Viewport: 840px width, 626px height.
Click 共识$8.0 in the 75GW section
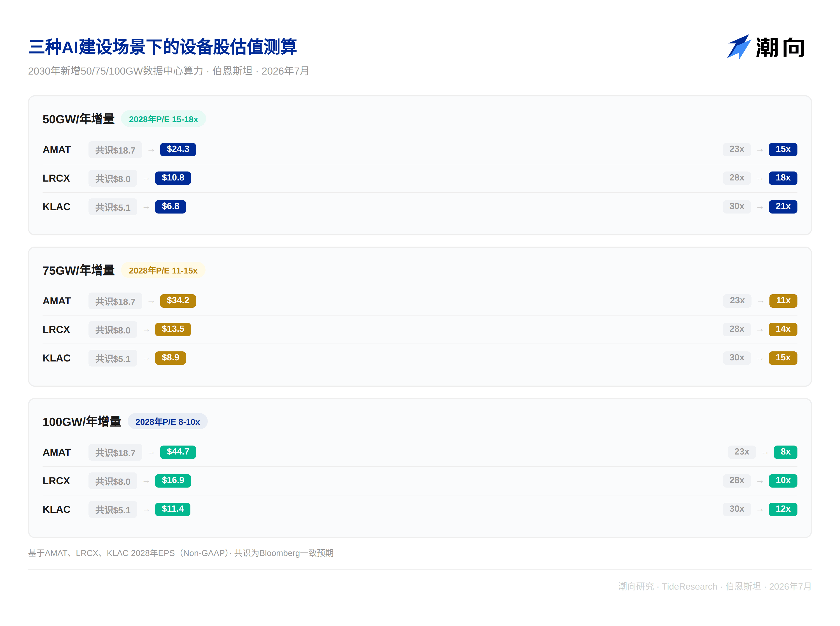[x=113, y=329]
